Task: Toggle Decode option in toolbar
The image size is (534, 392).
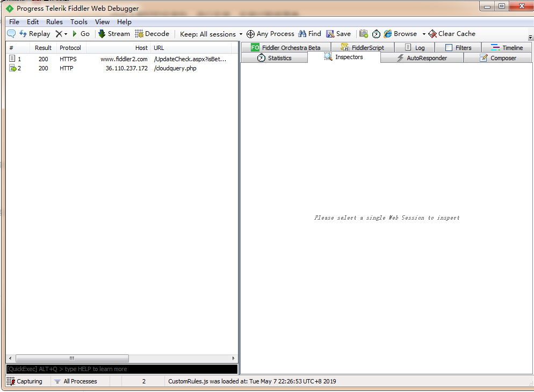Action: click(x=152, y=34)
